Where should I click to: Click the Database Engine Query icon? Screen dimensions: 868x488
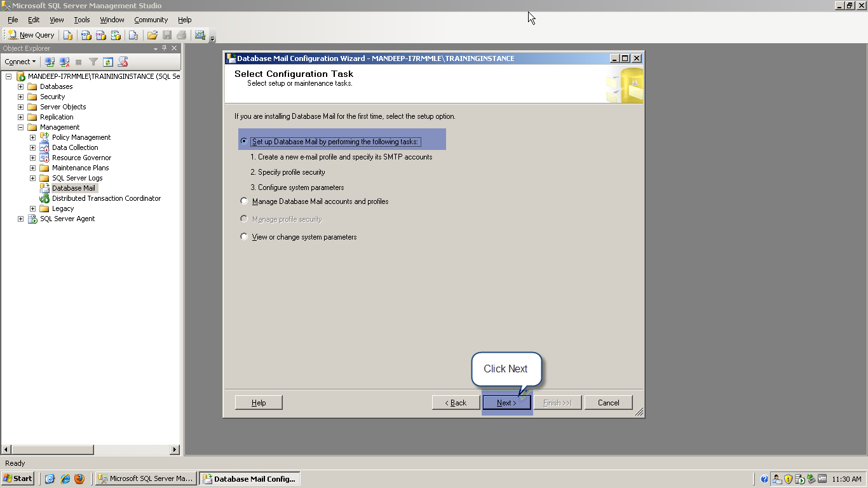pos(68,35)
